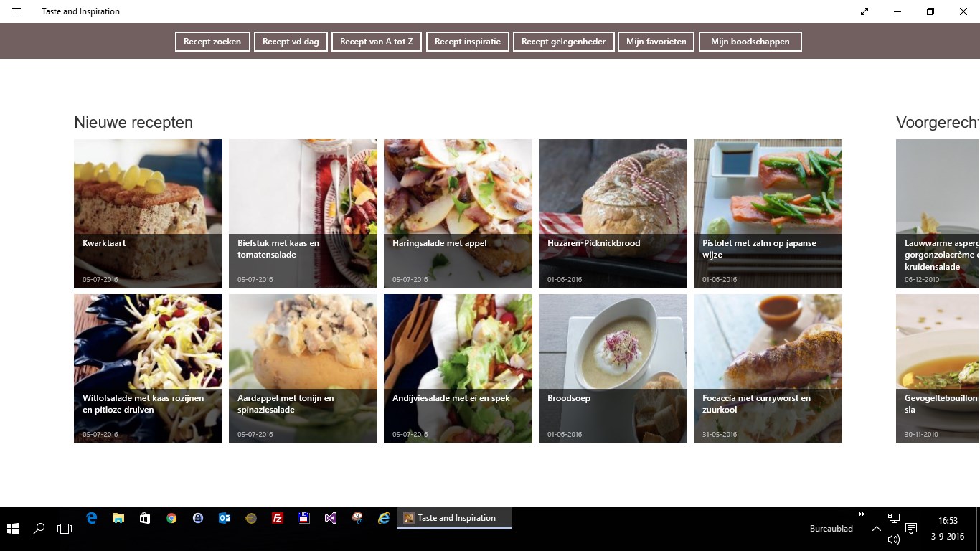Select the Taste and Inspiration window title

(80, 11)
